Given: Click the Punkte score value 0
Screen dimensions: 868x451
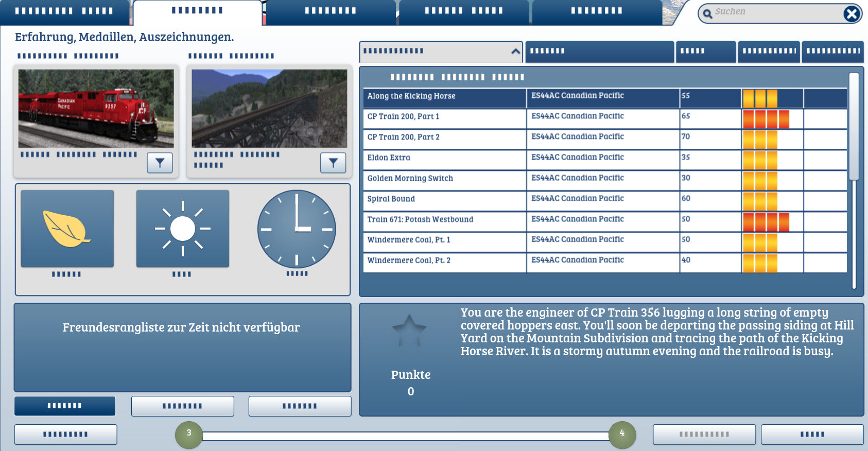Looking at the screenshot, I should pos(411,392).
